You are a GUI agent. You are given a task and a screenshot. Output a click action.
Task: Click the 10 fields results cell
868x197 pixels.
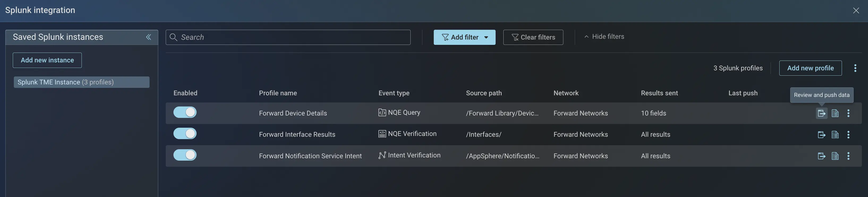653,113
